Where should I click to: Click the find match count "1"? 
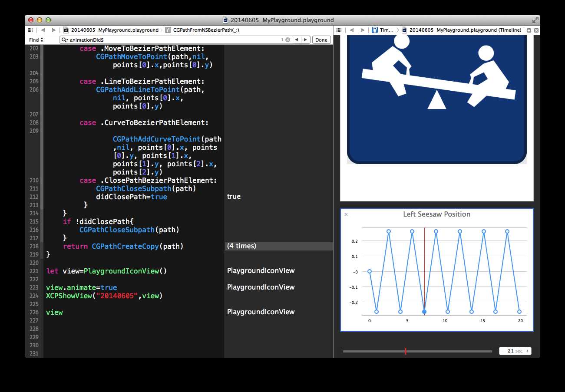(282, 40)
